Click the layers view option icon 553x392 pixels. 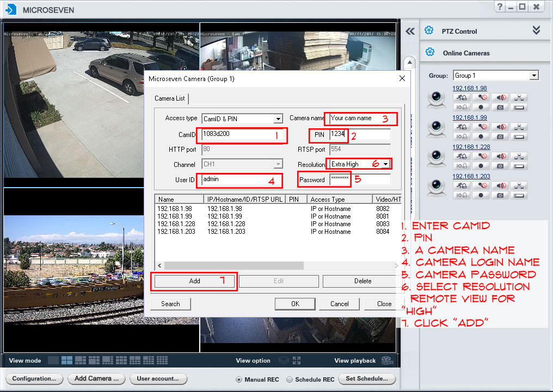(x=284, y=360)
